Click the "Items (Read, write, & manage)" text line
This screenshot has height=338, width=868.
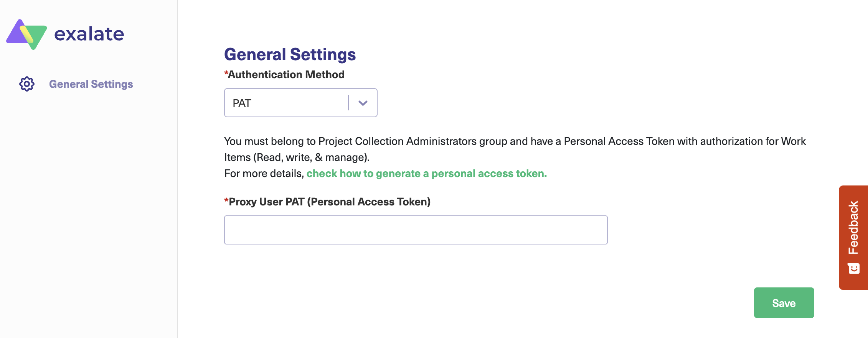pos(297,158)
